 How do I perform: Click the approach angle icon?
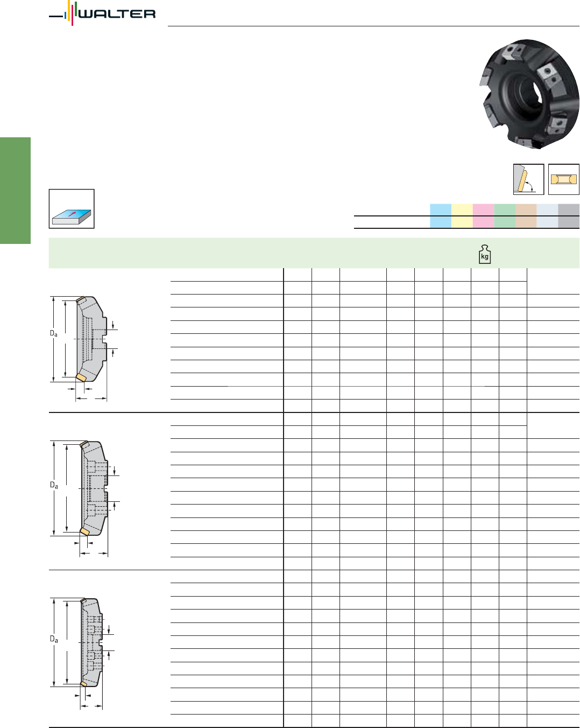click(x=528, y=179)
